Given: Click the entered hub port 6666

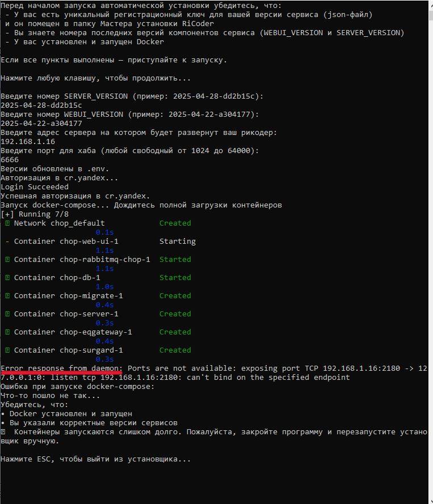Looking at the screenshot, I should pos(10,160).
